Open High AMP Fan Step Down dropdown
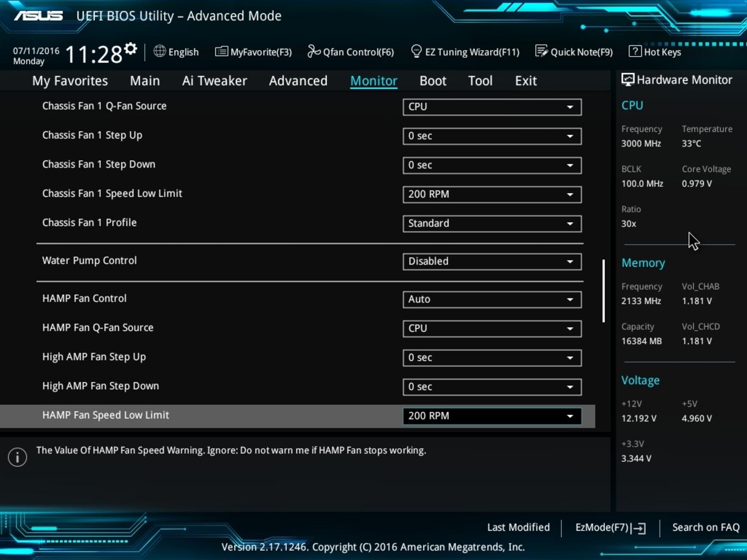 (x=492, y=386)
